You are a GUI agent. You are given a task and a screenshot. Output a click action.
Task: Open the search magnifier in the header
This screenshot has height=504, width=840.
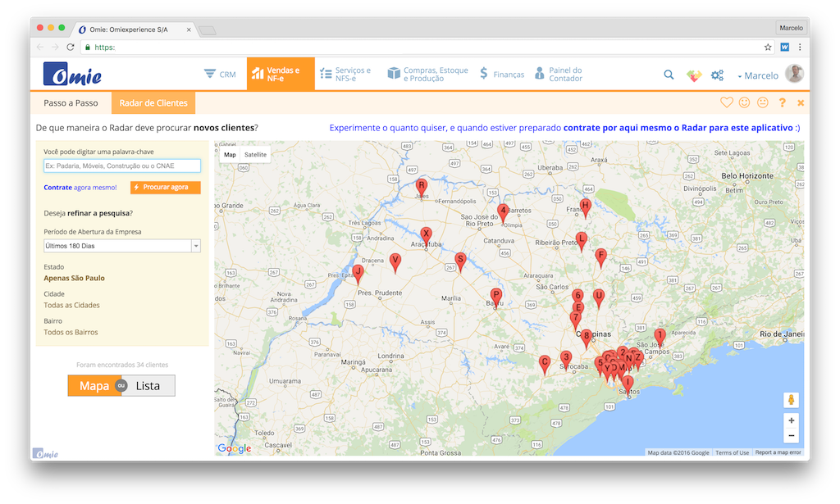[669, 75]
